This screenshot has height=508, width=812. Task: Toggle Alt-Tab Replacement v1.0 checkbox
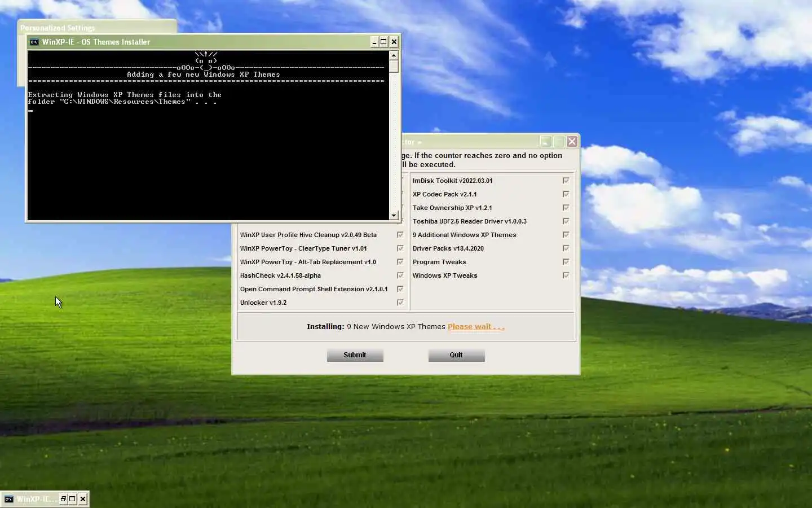[x=400, y=262]
